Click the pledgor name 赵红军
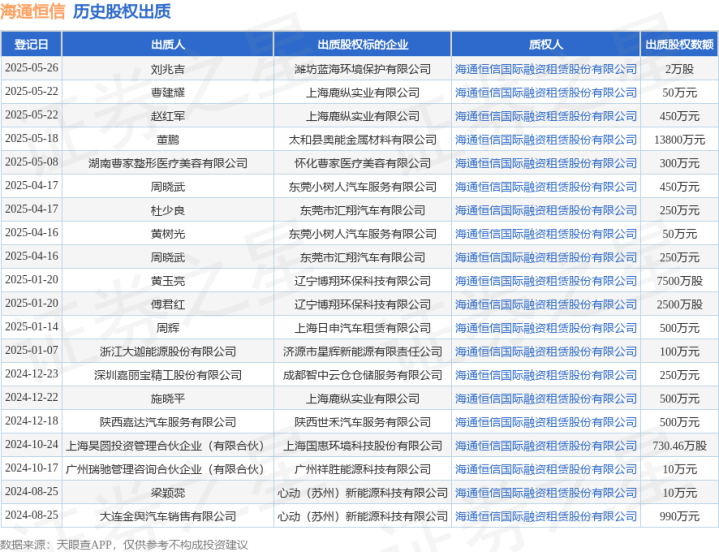The width and height of the screenshot is (719, 552). pos(168,116)
